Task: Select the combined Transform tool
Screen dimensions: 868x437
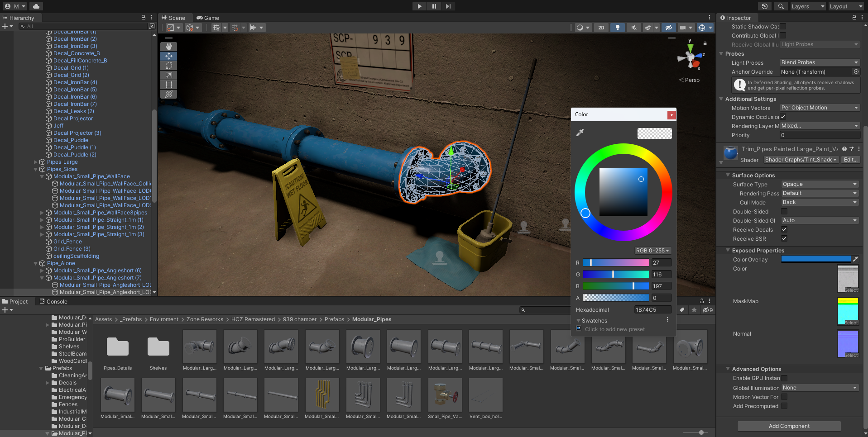Action: coord(168,94)
